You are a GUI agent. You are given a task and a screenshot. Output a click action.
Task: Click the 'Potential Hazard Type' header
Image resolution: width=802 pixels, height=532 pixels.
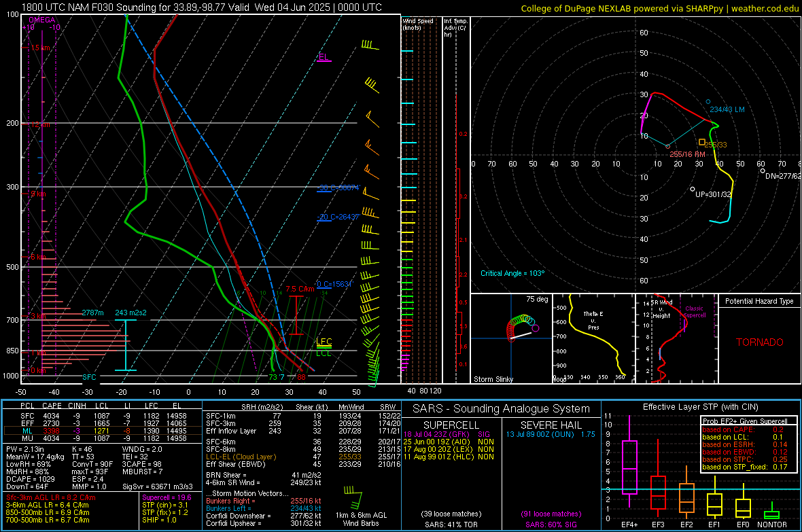coord(759,301)
